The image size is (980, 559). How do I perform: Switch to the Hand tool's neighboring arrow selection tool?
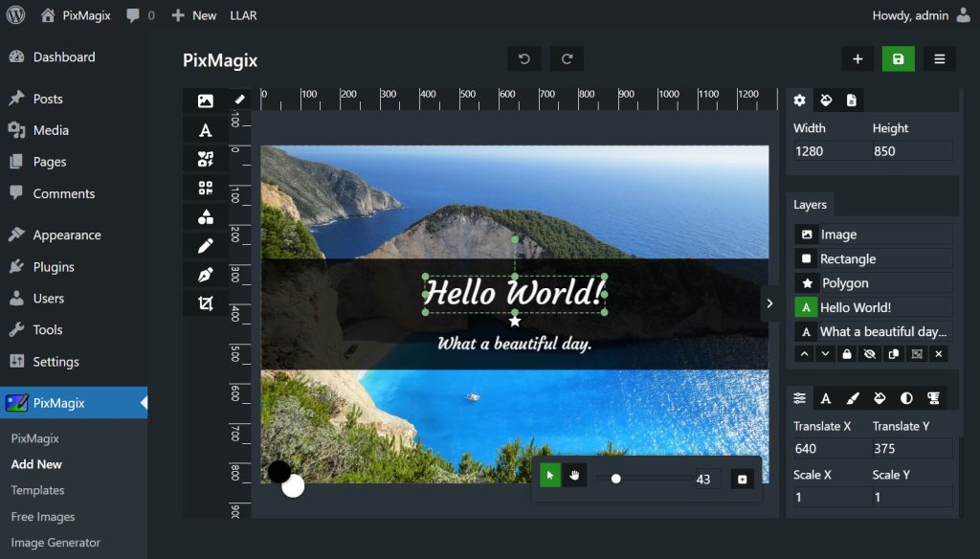tap(550, 479)
